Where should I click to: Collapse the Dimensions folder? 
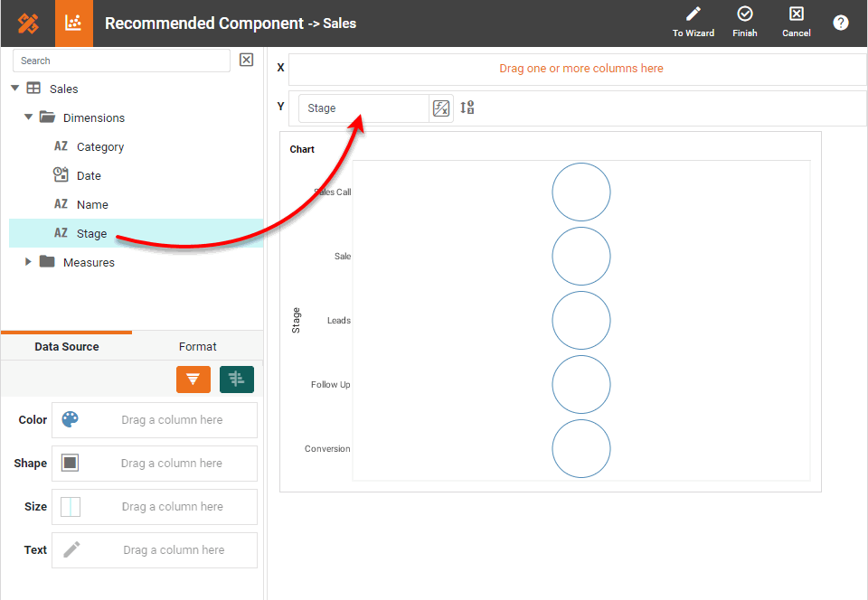29,117
